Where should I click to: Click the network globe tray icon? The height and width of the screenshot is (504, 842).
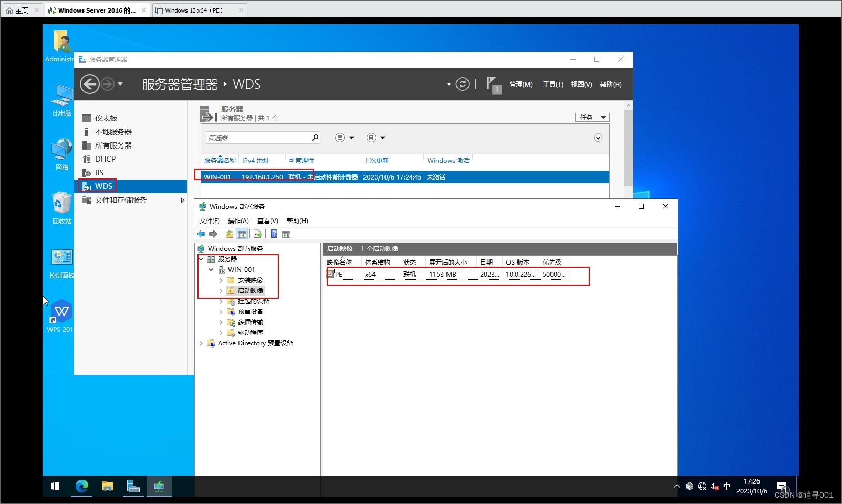click(x=702, y=486)
